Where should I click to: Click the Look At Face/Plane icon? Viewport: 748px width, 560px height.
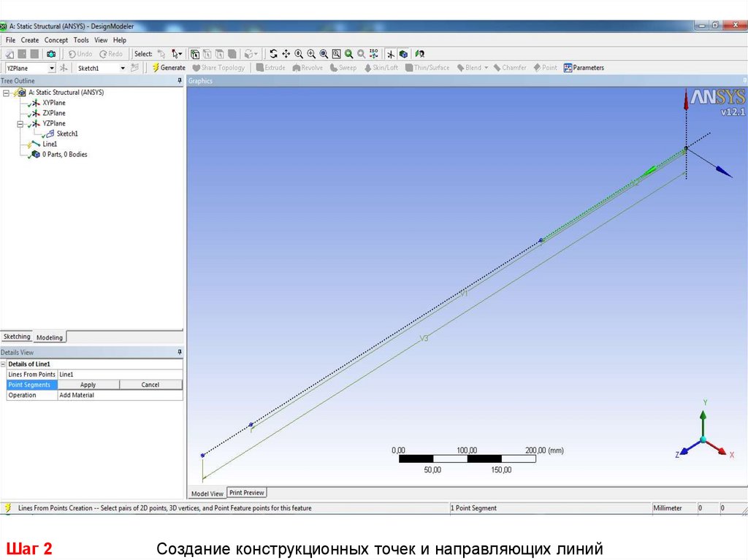point(420,54)
